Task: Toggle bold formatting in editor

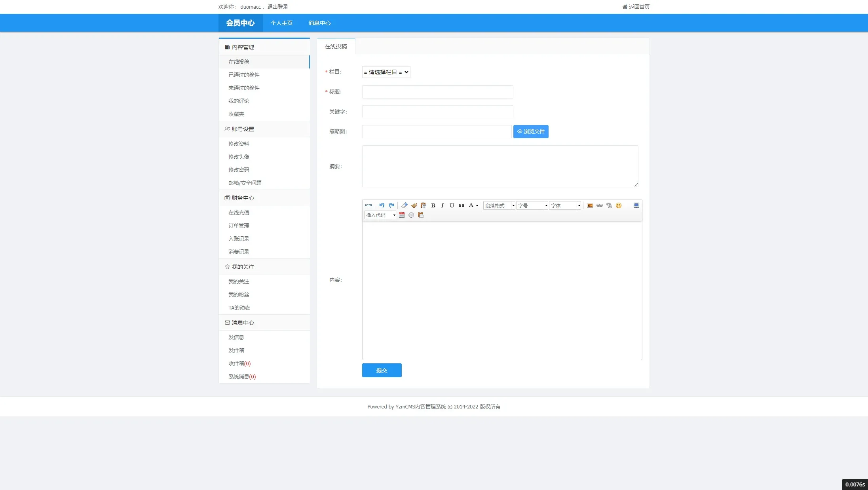Action: pos(433,205)
